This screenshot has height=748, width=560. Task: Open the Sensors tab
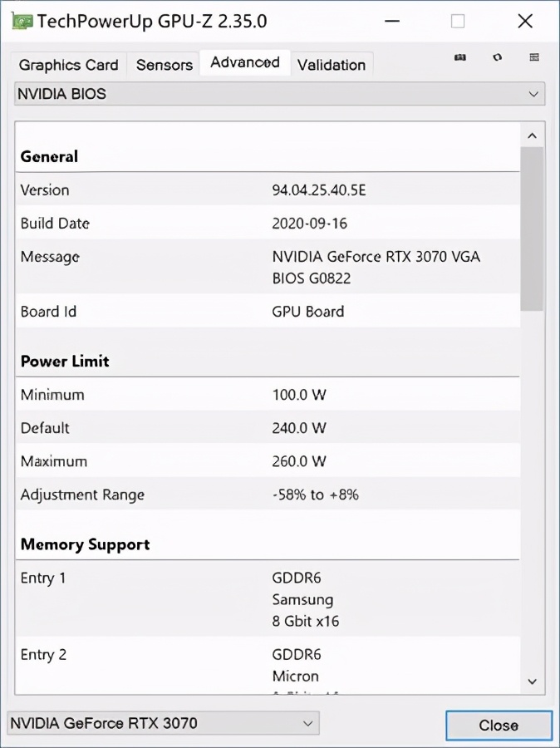coord(163,64)
